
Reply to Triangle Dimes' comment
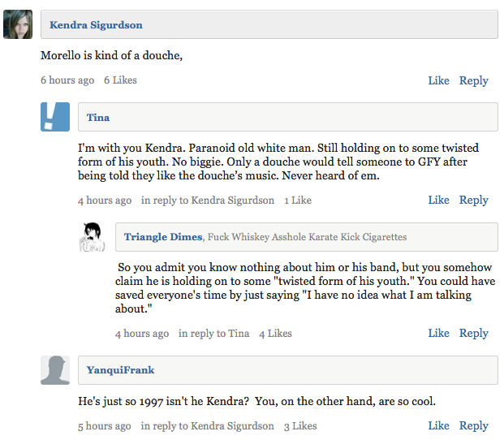(x=473, y=334)
